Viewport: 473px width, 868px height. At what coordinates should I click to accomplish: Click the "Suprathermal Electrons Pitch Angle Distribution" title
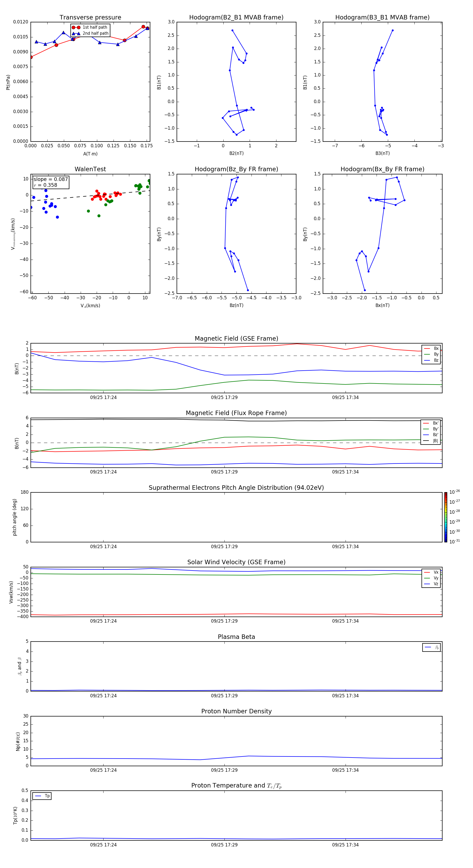click(x=236, y=488)
